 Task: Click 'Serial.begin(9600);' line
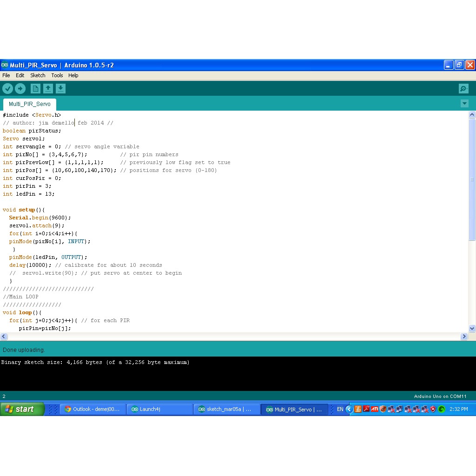coord(40,218)
